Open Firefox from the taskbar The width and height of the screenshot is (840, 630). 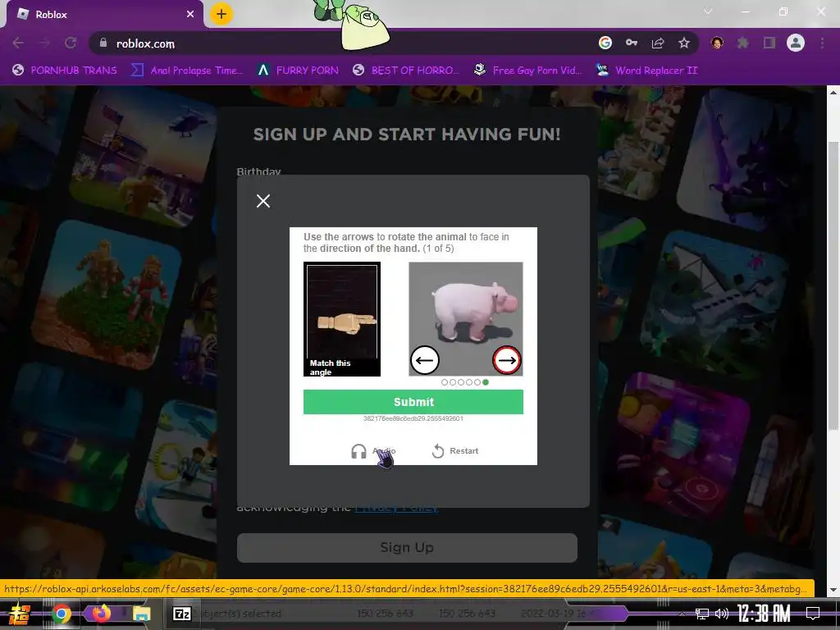click(x=101, y=614)
